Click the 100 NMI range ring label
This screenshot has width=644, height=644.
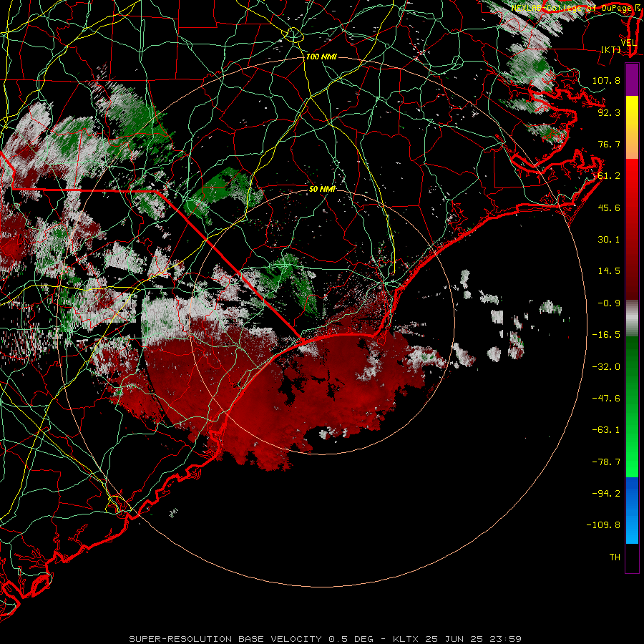[x=321, y=57]
